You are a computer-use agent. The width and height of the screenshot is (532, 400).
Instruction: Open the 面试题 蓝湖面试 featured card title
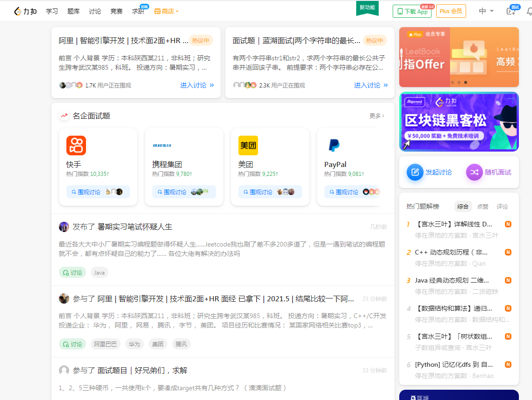click(296, 41)
